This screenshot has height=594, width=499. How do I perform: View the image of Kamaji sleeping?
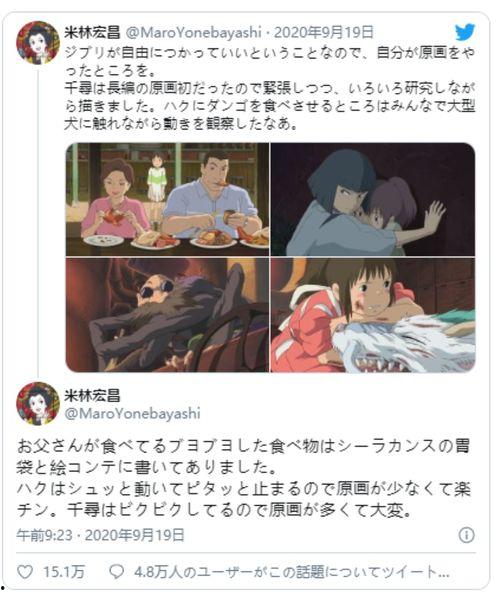coord(167,315)
